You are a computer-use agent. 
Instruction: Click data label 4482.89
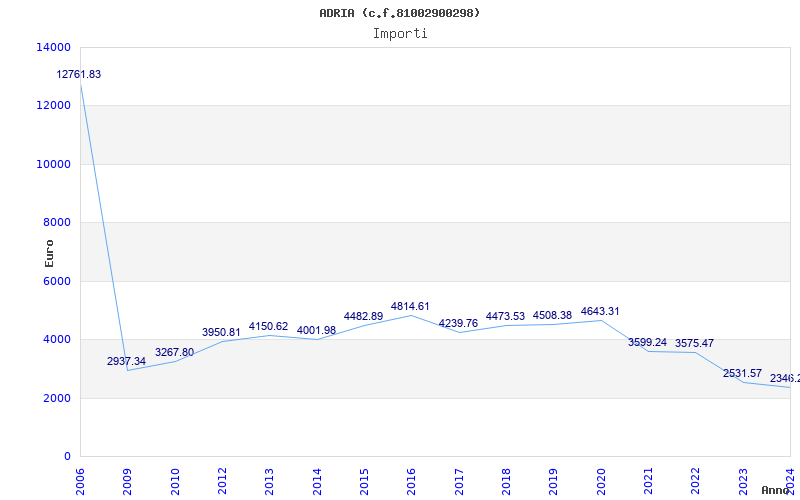363,316
